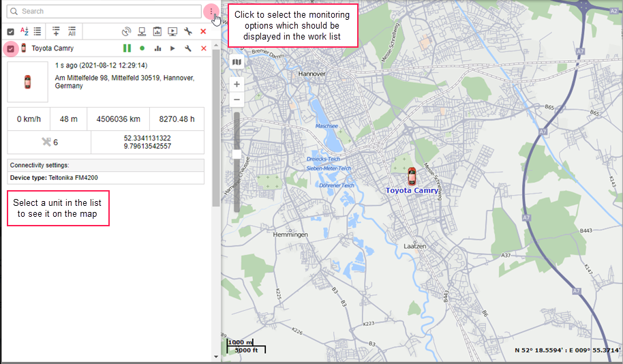Click the unit car thumbnail in details

coord(27,82)
